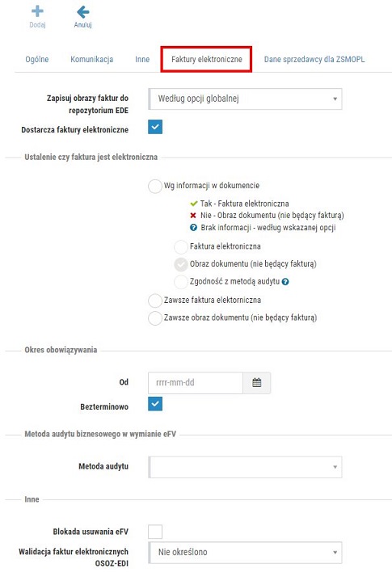The image size is (392, 572).
Task: Go to the Ogólne tab
Action: (37, 60)
